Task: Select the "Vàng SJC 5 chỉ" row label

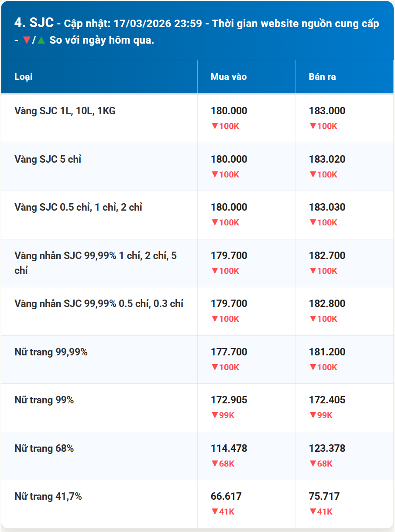Action: [x=48, y=159]
